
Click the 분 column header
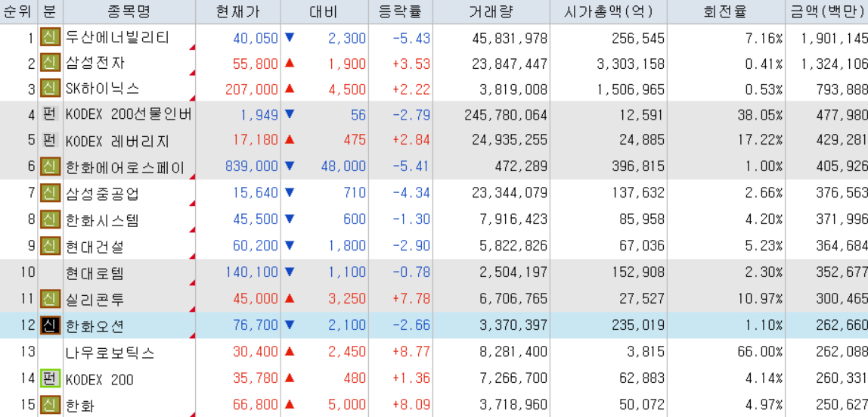(50, 11)
